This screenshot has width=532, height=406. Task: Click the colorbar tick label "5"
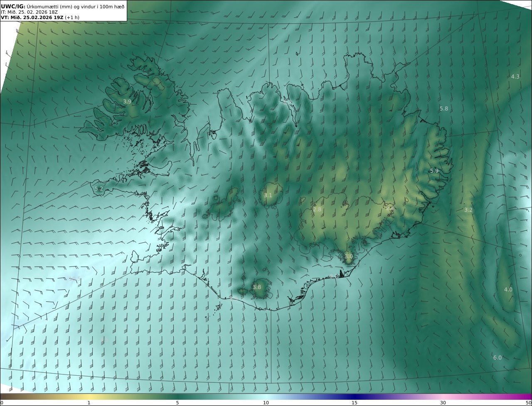coord(177,403)
